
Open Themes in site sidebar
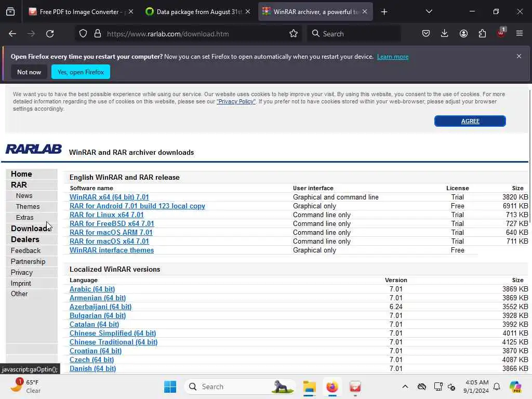pos(28,207)
